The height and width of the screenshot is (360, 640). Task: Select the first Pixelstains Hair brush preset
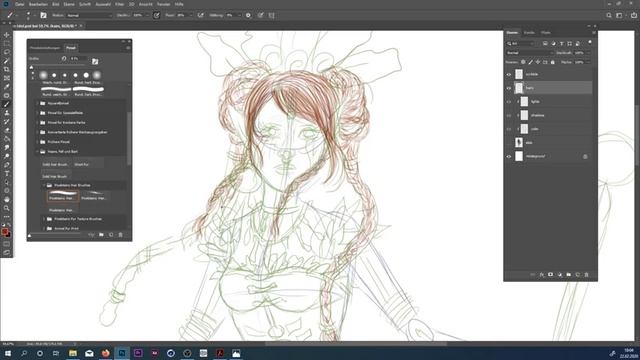(62, 196)
